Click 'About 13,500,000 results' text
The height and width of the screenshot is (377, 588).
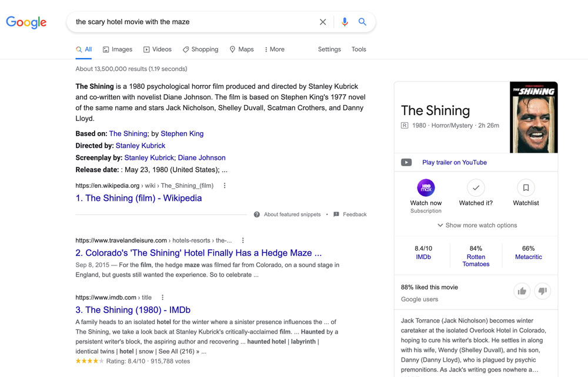(x=131, y=69)
